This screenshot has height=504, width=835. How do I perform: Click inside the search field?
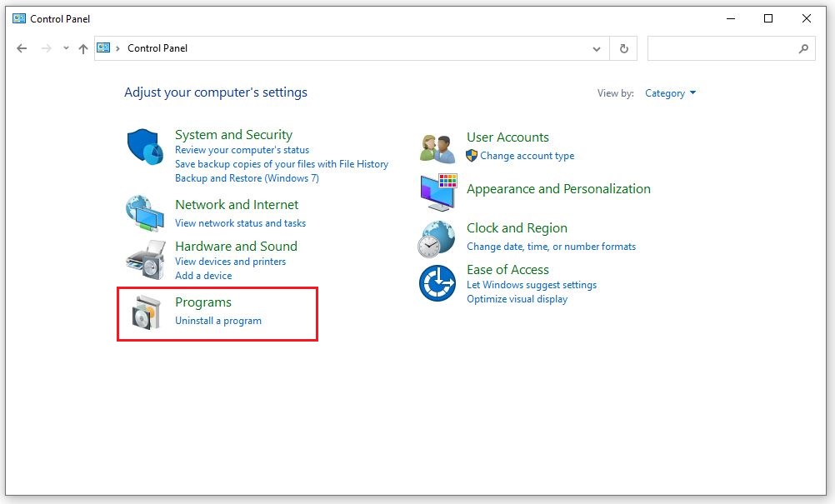pyautogui.click(x=732, y=48)
